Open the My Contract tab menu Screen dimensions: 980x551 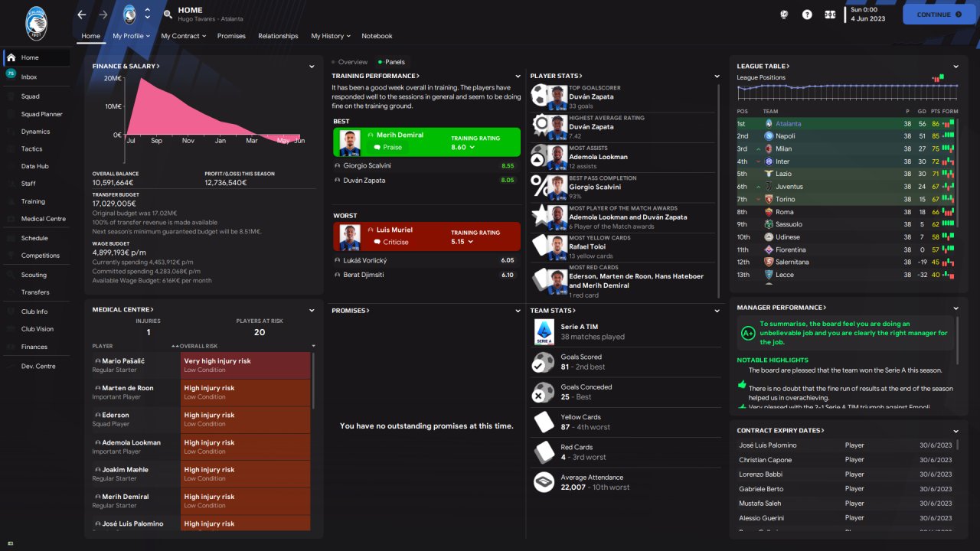point(183,36)
